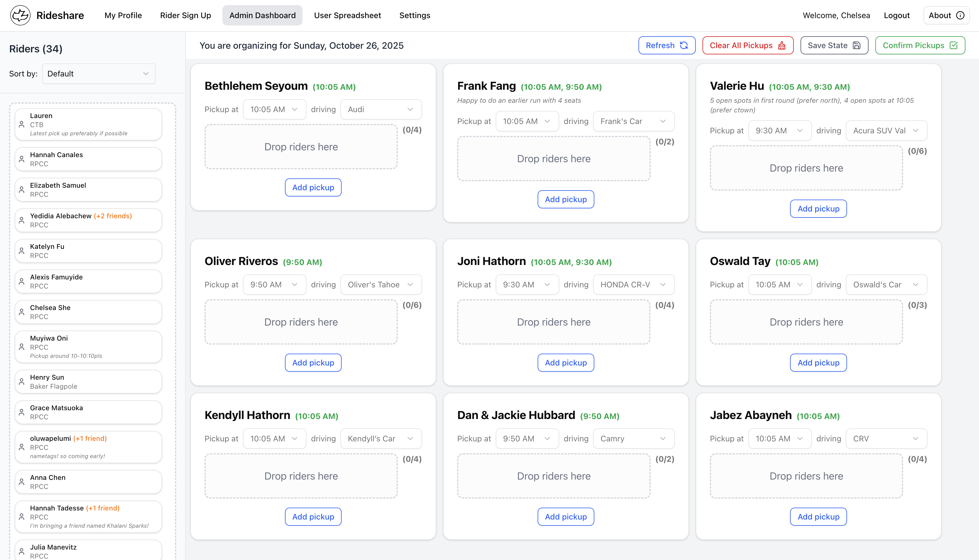The height and width of the screenshot is (560, 979).
Task: Open the Settings menu item
Action: [414, 15]
